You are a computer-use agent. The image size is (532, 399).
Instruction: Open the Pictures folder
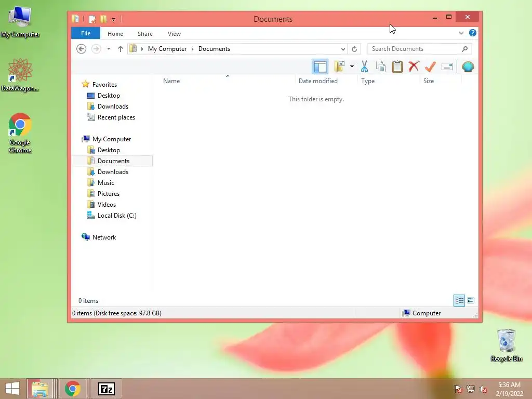(108, 193)
